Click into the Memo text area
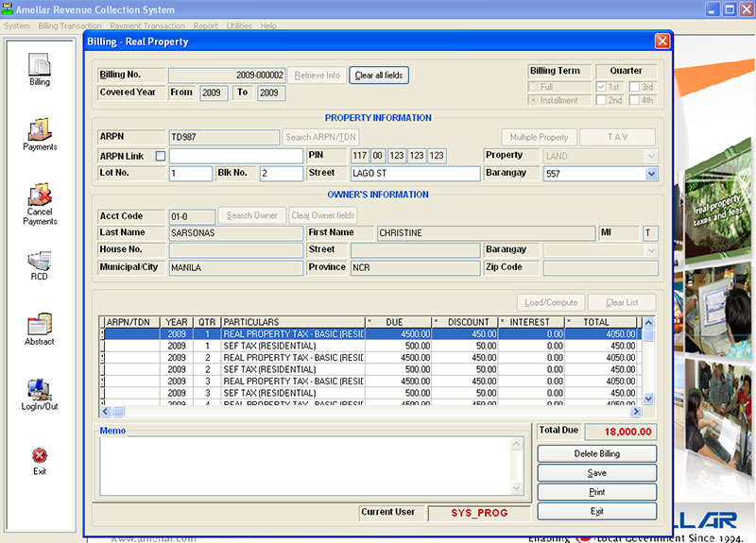Viewport: 756px width, 543px height. click(x=305, y=466)
